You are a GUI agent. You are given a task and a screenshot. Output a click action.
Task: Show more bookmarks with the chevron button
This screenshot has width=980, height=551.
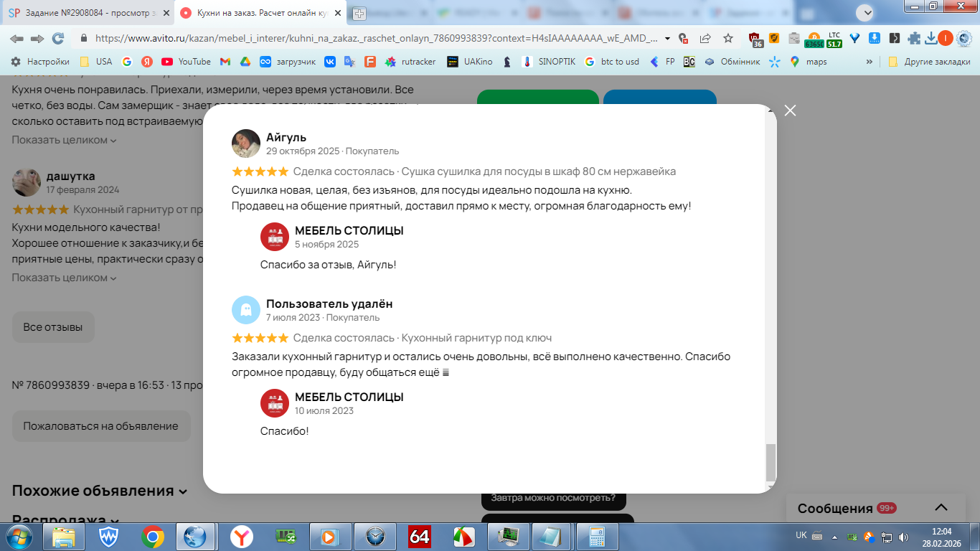[x=870, y=62]
